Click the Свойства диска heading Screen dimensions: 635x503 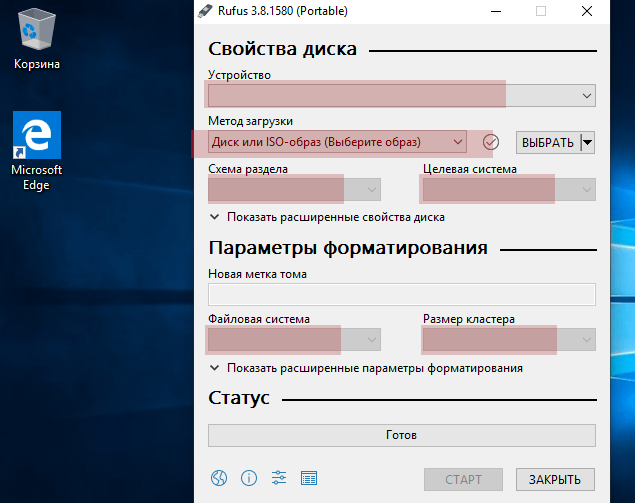pyautogui.click(x=282, y=49)
